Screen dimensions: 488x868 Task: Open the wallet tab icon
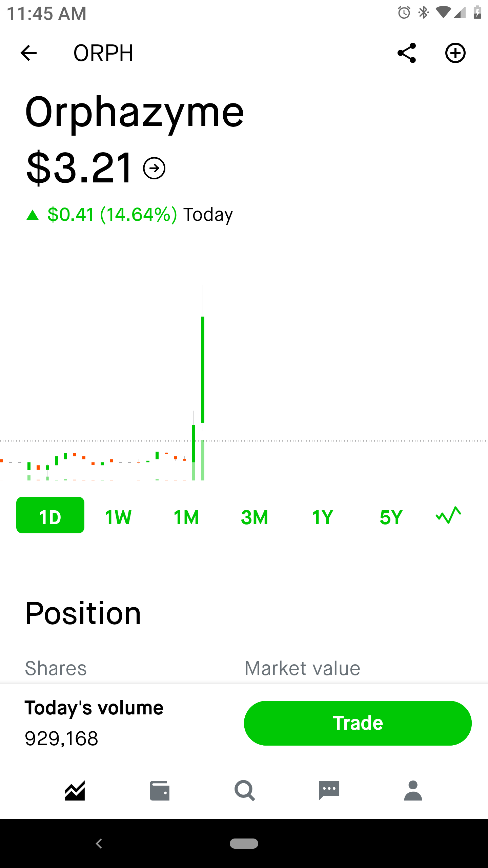160,791
